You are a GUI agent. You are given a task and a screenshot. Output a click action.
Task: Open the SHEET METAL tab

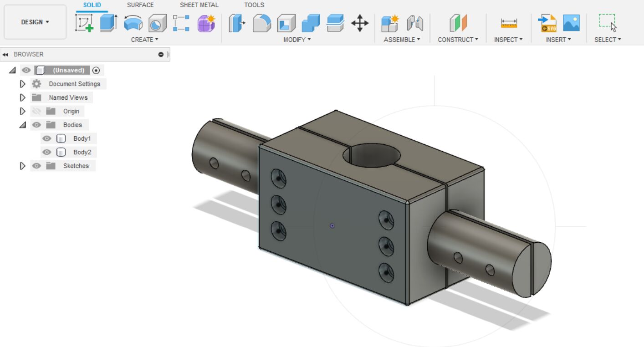coord(199,5)
